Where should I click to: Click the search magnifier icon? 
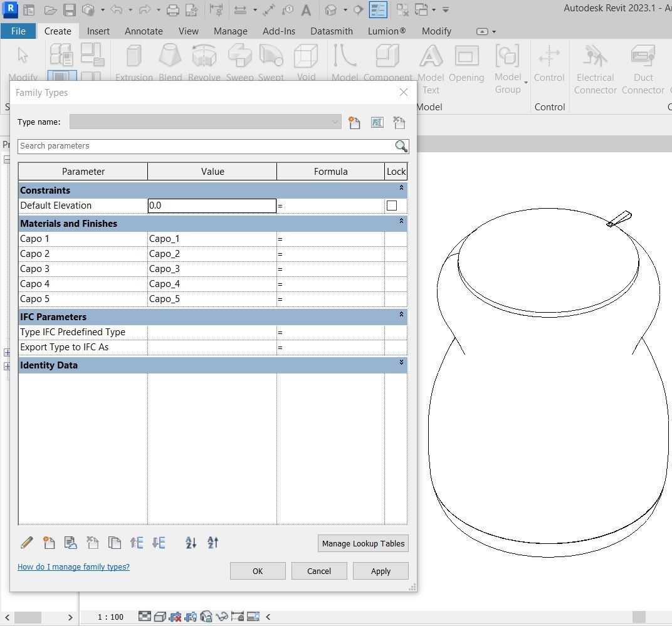[401, 146]
